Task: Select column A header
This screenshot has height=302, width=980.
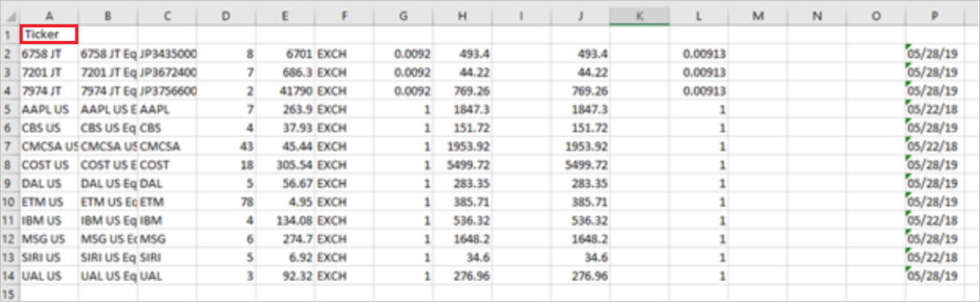Action: point(49,16)
